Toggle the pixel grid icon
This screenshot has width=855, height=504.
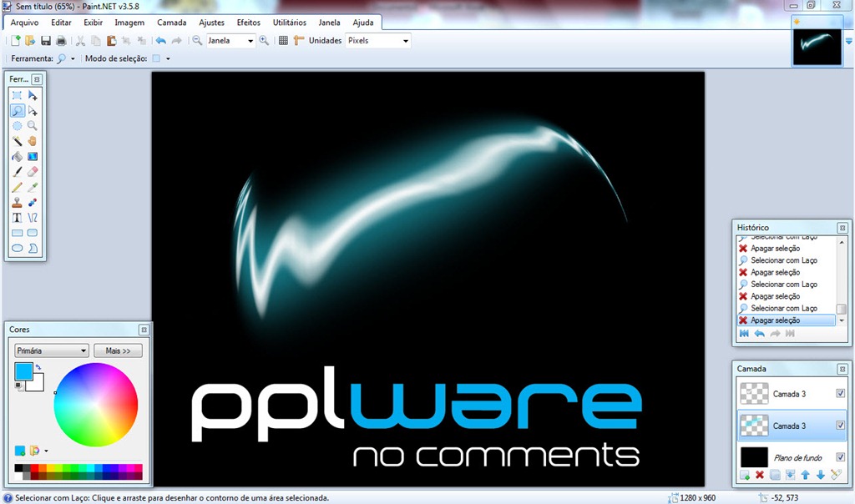(283, 40)
